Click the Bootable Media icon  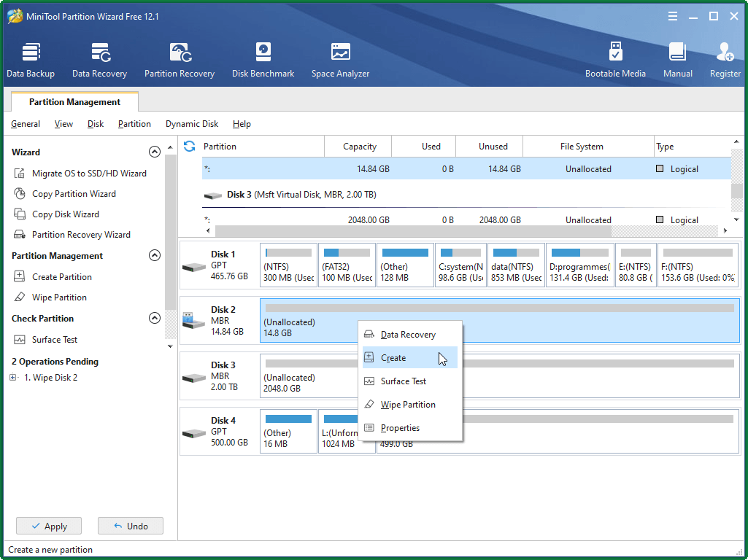point(615,52)
